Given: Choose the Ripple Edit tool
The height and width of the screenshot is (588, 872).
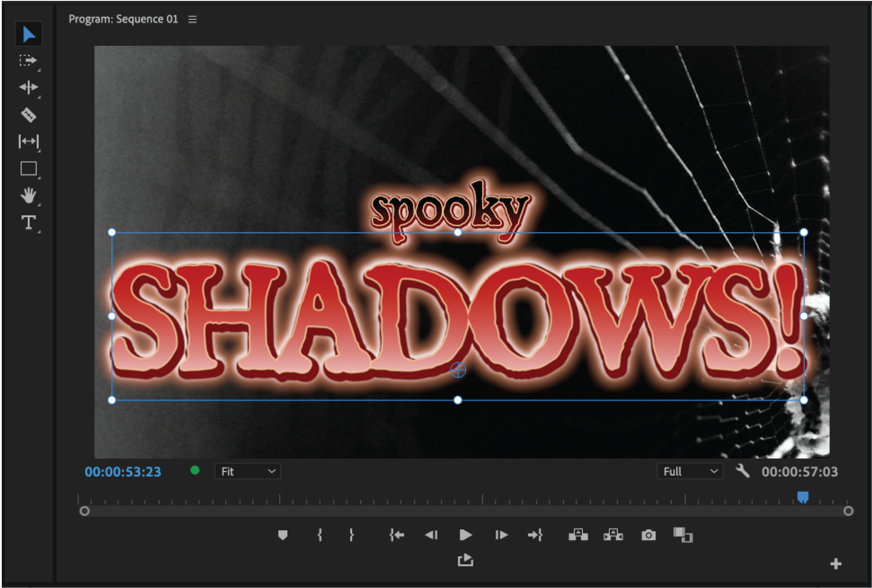Looking at the screenshot, I should [x=28, y=87].
